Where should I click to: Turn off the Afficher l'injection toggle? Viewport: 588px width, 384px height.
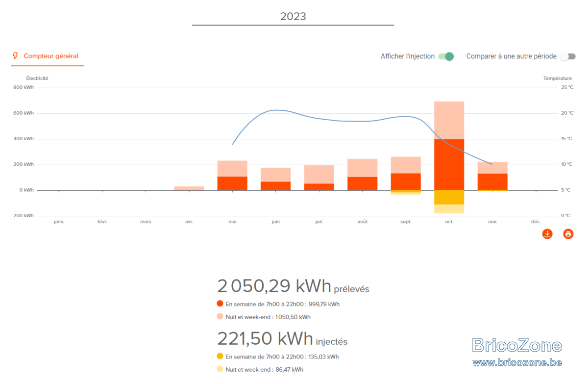[x=446, y=56]
